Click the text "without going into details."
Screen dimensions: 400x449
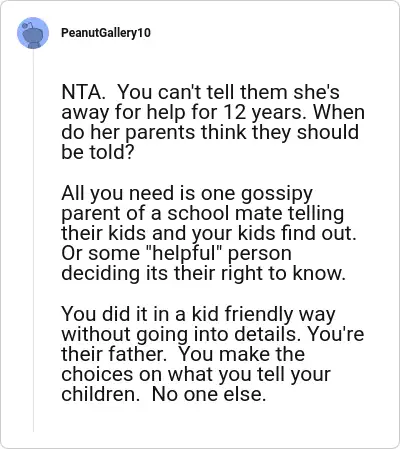(x=179, y=334)
